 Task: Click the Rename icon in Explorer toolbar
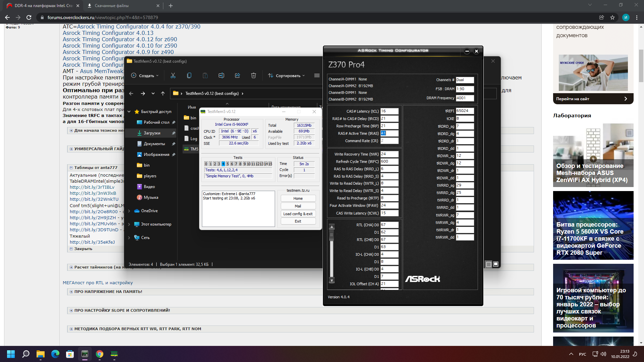coord(221,76)
